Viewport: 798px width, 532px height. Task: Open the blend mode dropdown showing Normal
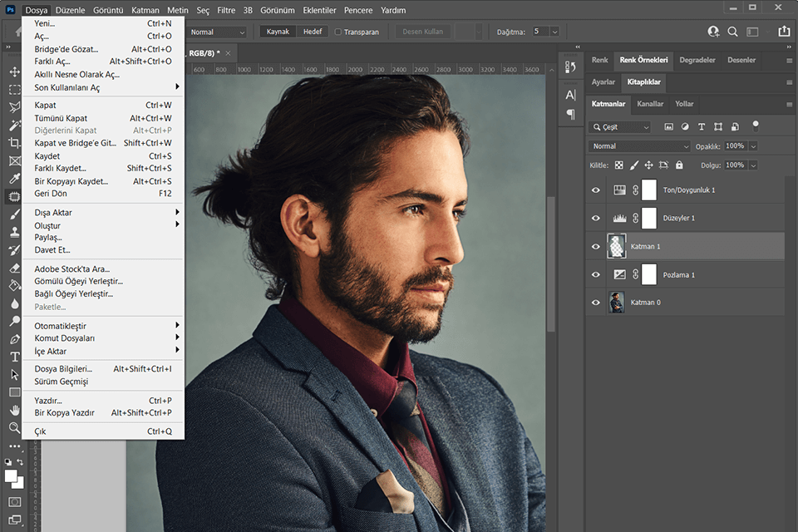639,146
